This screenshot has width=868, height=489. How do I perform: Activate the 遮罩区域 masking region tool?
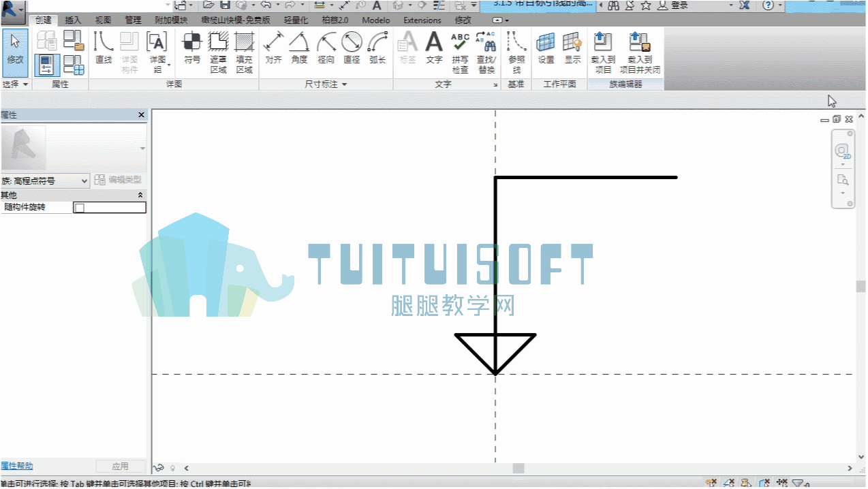point(218,52)
